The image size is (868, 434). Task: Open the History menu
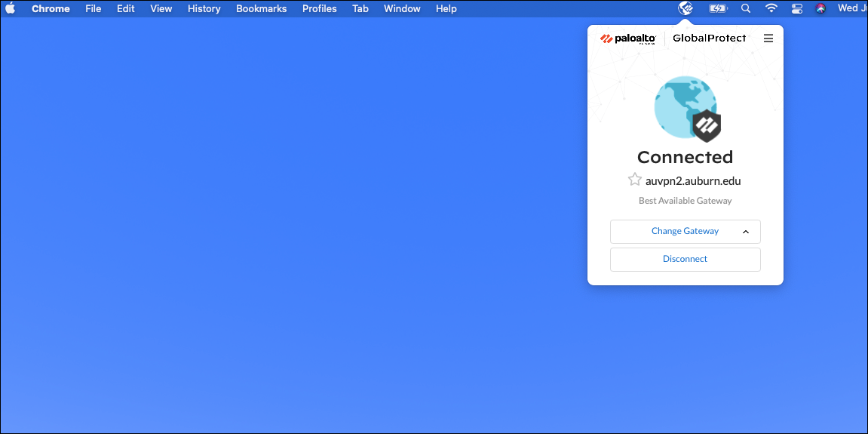pos(204,9)
